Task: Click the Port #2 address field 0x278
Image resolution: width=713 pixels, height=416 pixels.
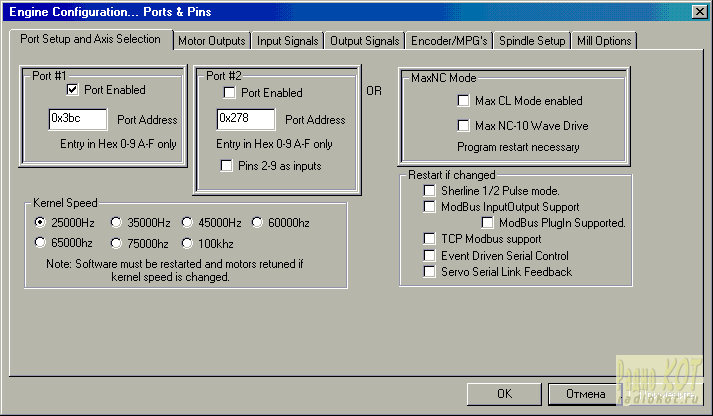Action: tap(245, 119)
